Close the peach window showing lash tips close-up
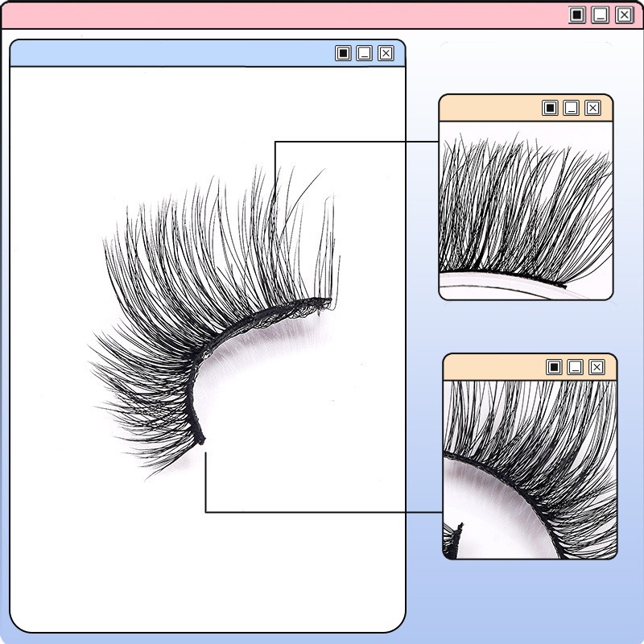 pos(592,108)
